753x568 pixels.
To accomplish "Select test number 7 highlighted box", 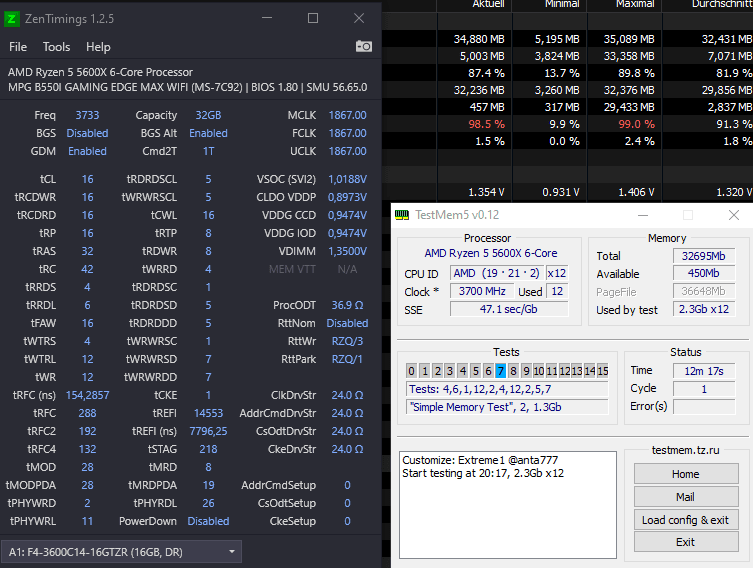I will coord(501,371).
